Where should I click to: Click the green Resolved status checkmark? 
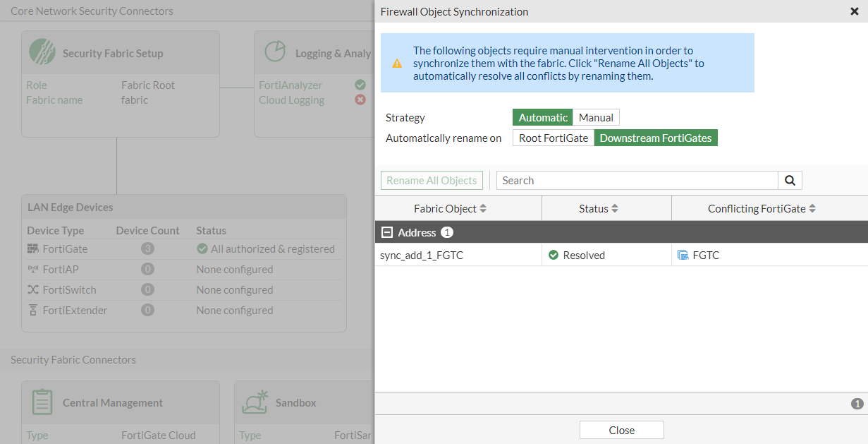pos(554,256)
